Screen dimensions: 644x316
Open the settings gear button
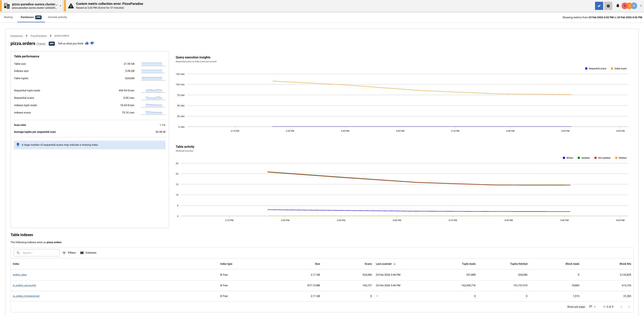[x=608, y=6]
